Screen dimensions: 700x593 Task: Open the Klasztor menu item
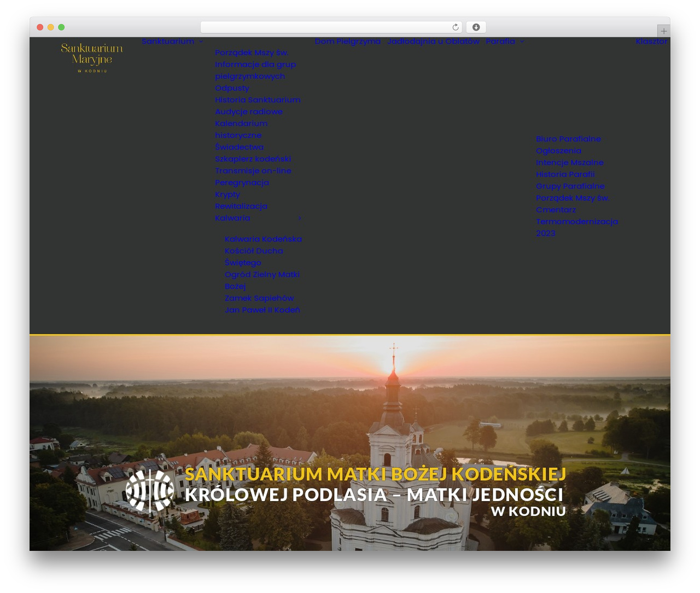652,41
